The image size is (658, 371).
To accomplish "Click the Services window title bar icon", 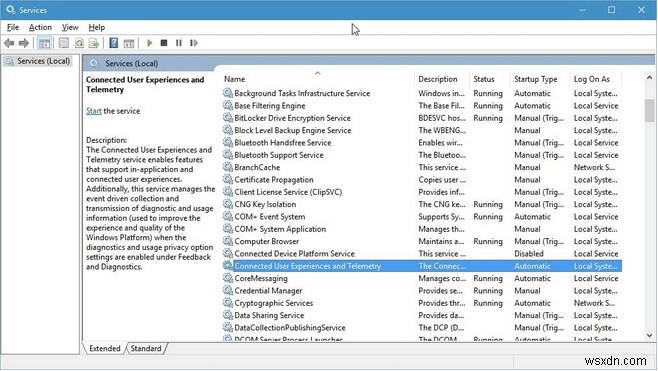I will [x=10, y=9].
